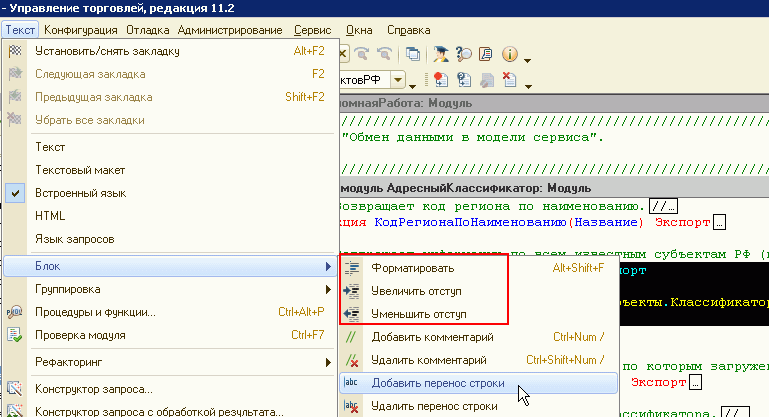Open overflow arrow after remove breakpoints icon
769x417 pixels.
coord(528,86)
